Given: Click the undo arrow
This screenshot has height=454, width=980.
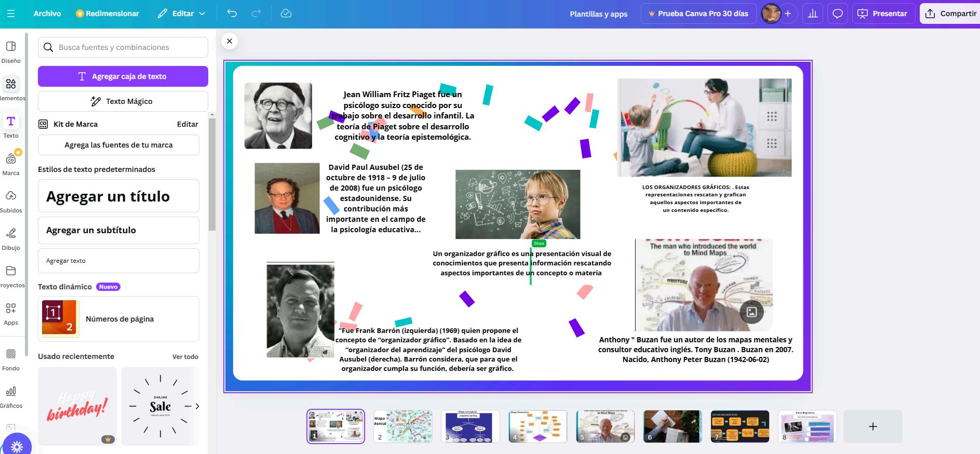Looking at the screenshot, I should coord(232,14).
